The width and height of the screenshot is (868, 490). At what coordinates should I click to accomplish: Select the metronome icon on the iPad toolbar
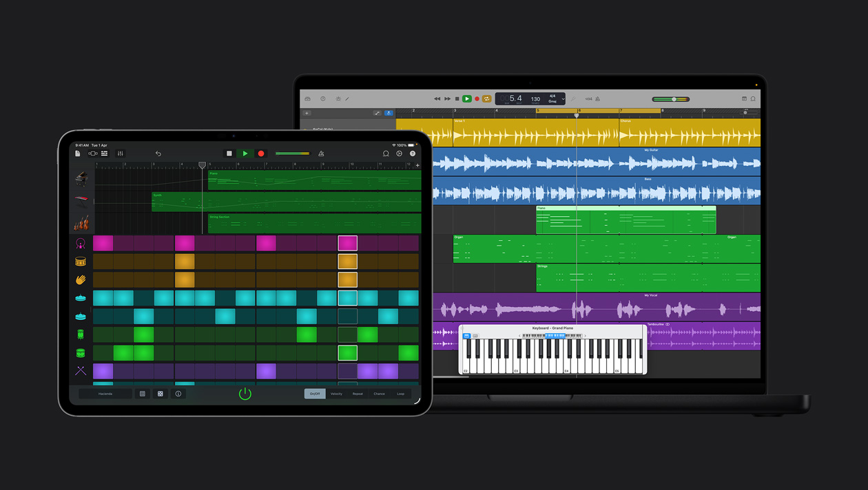[320, 153]
